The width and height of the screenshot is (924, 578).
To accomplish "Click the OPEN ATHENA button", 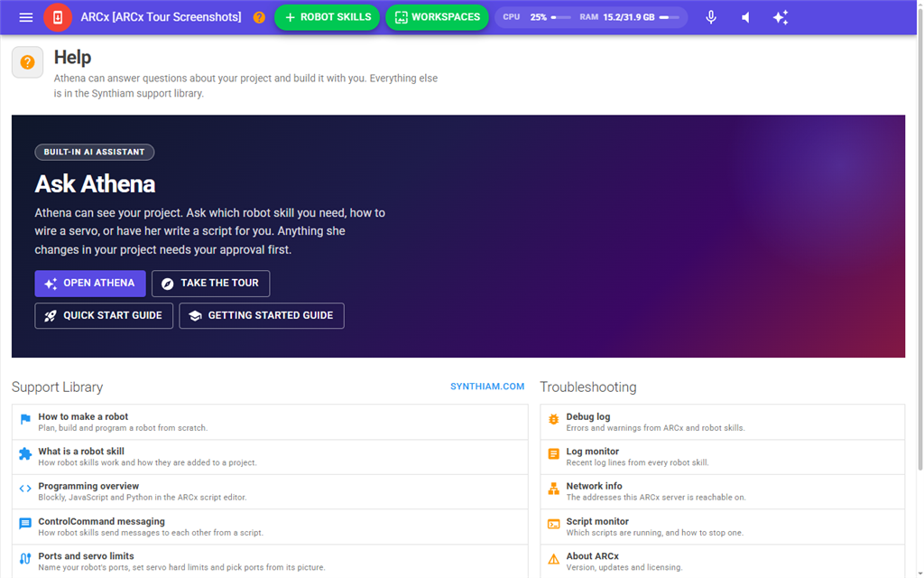I will click(90, 283).
